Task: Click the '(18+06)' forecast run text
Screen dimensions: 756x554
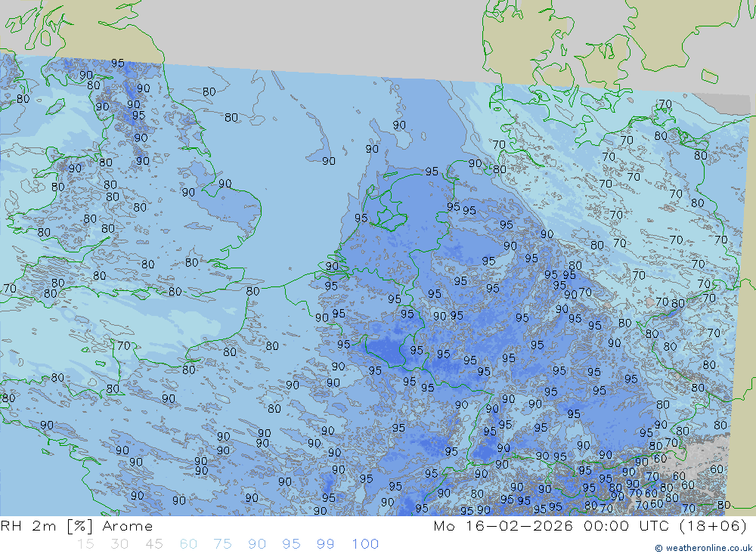Action: [x=713, y=526]
